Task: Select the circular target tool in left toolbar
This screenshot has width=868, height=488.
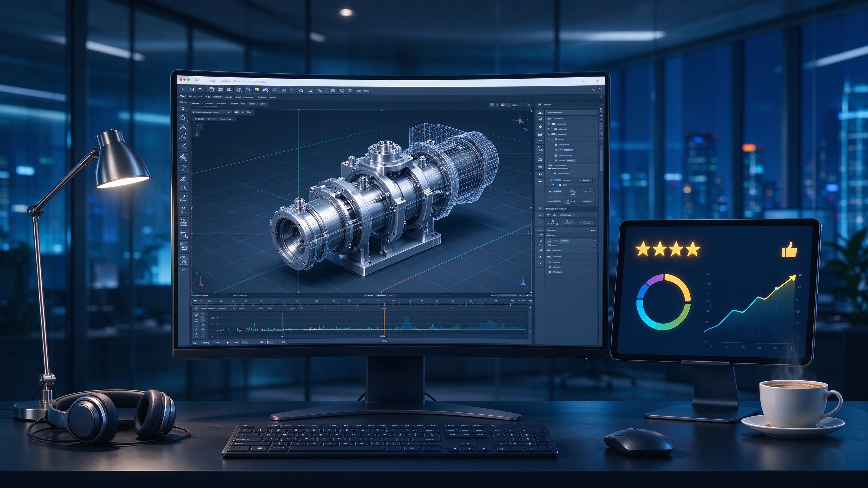Action: pyautogui.click(x=183, y=211)
